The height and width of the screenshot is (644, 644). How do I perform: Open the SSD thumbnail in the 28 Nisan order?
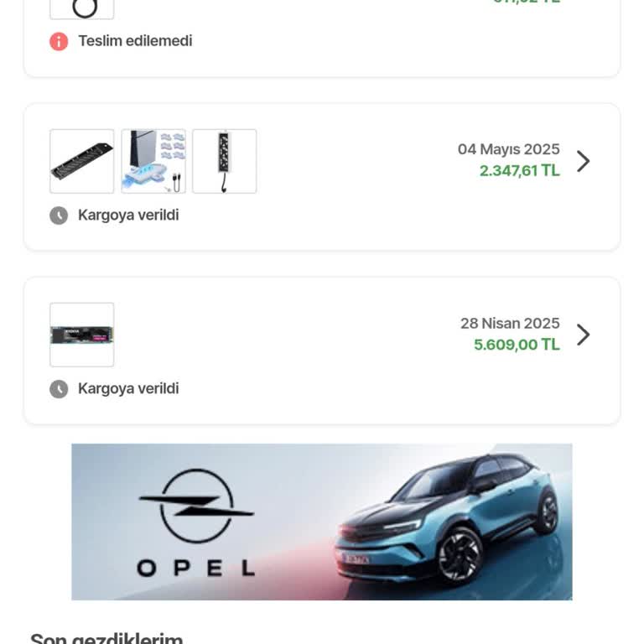point(82,335)
